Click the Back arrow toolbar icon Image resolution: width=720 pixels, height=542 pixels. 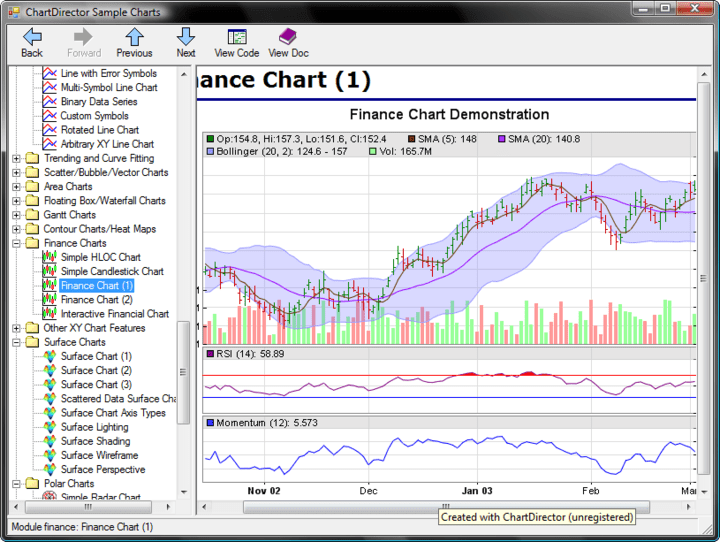(x=32, y=36)
